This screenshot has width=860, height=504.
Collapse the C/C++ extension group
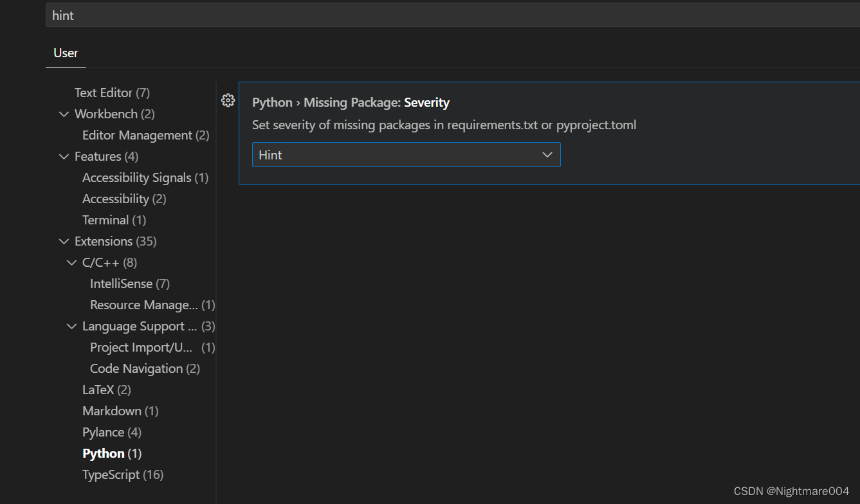[x=71, y=263]
